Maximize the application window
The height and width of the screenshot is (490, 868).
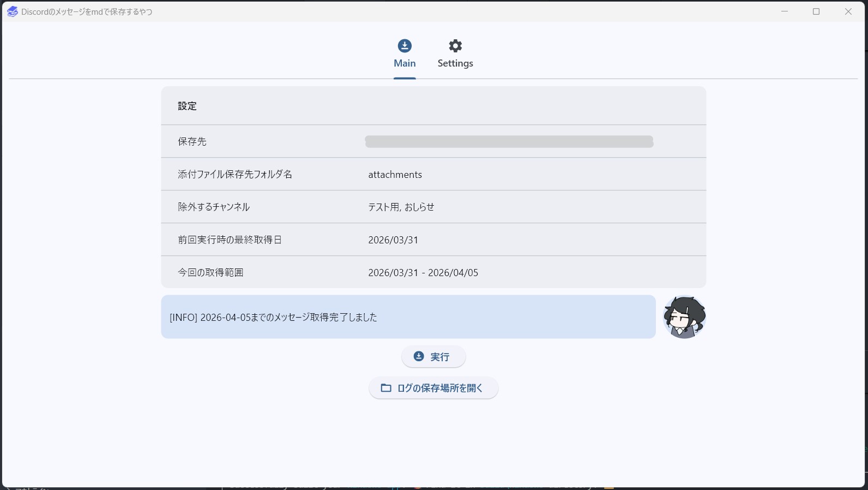pos(816,11)
